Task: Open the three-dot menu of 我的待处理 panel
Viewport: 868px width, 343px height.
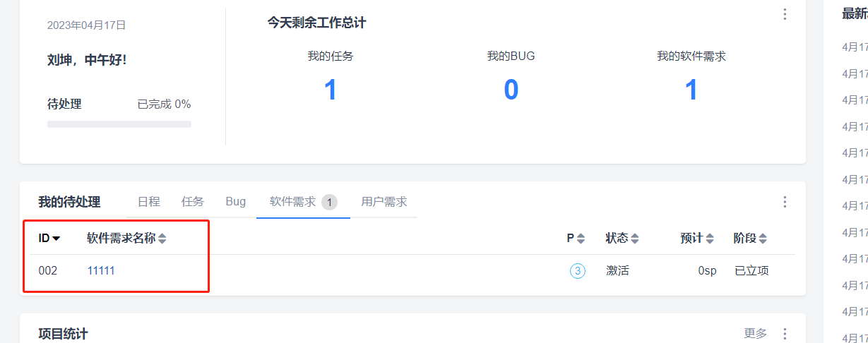Action: point(785,202)
